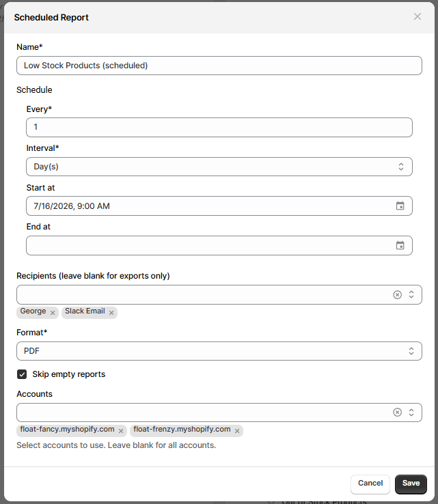Remove float-fancy.myshopify.com account tag
Viewport: 438px width, 504px height.
(121, 431)
